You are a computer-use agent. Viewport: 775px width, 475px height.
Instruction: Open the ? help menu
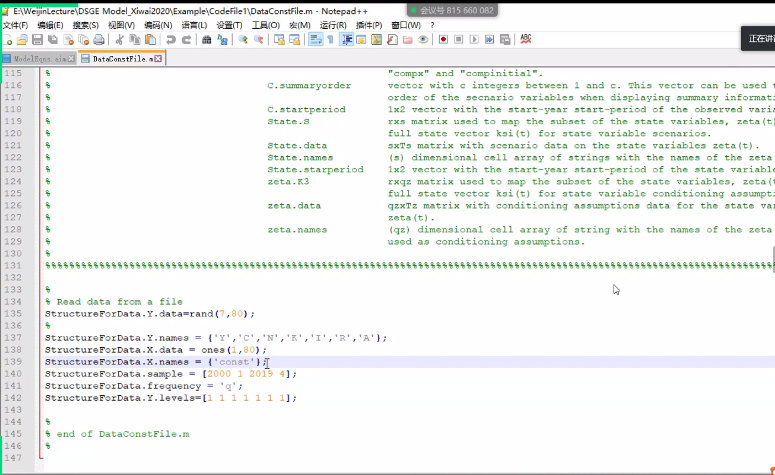point(432,25)
